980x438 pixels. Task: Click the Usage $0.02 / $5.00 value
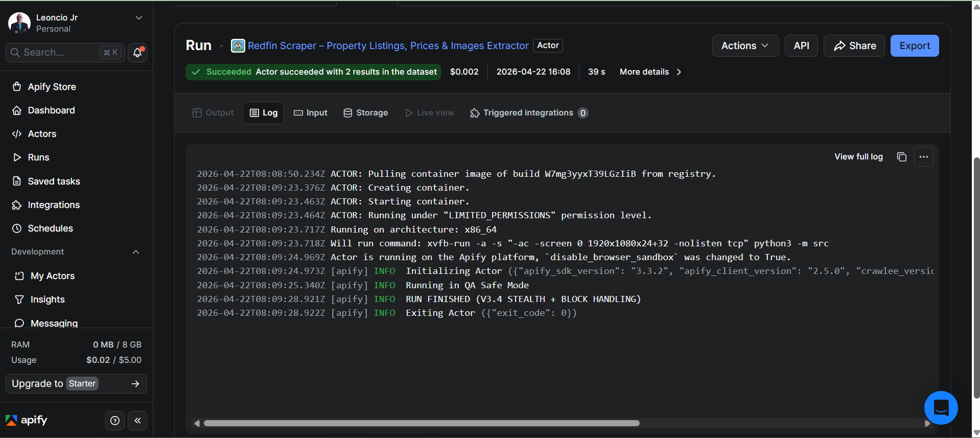tap(114, 360)
